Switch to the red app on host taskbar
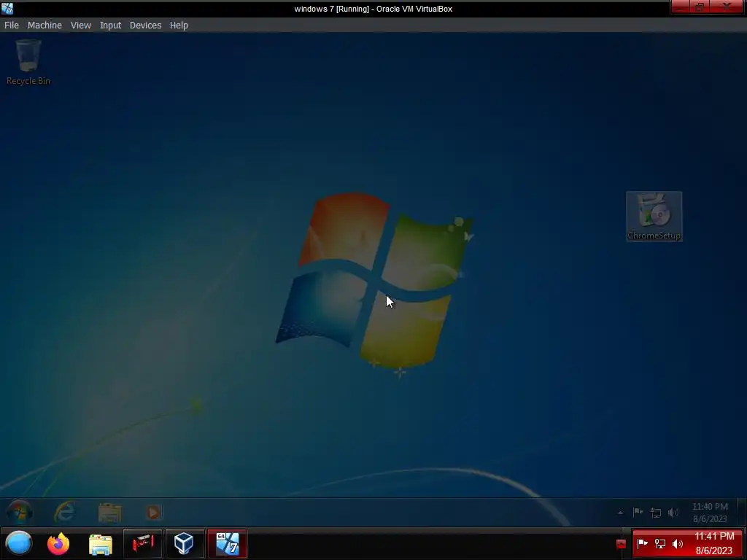The image size is (747, 560). [x=143, y=543]
